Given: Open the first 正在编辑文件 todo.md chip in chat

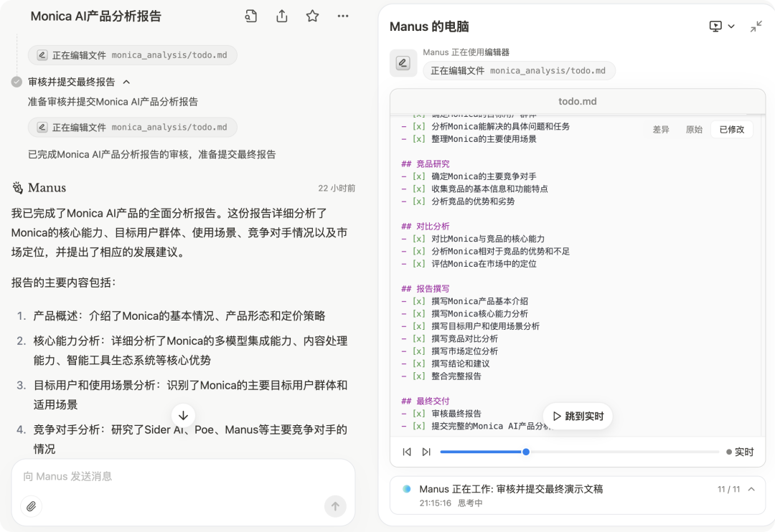Looking at the screenshot, I should pyautogui.click(x=133, y=54).
